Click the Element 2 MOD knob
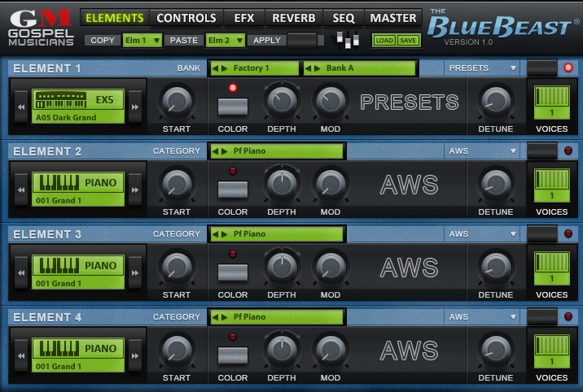Image resolution: width=583 pixels, height=392 pixels. [330, 184]
